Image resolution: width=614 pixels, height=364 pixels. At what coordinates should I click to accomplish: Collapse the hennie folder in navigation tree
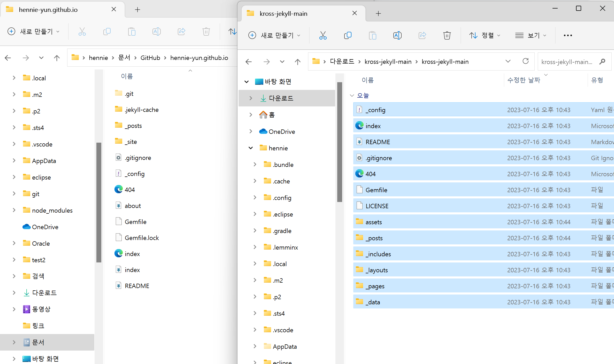tap(250, 148)
